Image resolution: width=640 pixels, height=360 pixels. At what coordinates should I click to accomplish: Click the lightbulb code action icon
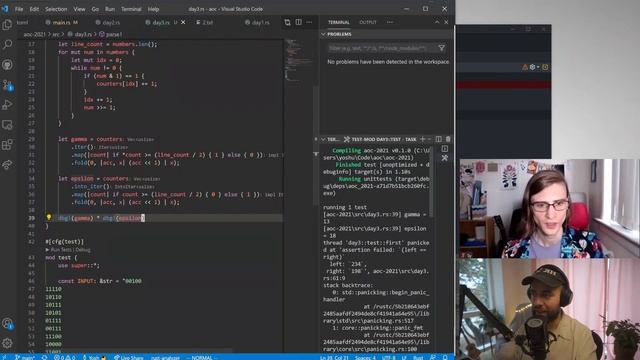click(x=49, y=217)
